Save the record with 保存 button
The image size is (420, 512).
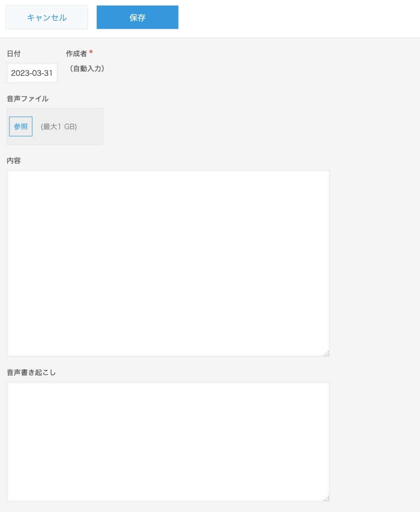coord(137,17)
